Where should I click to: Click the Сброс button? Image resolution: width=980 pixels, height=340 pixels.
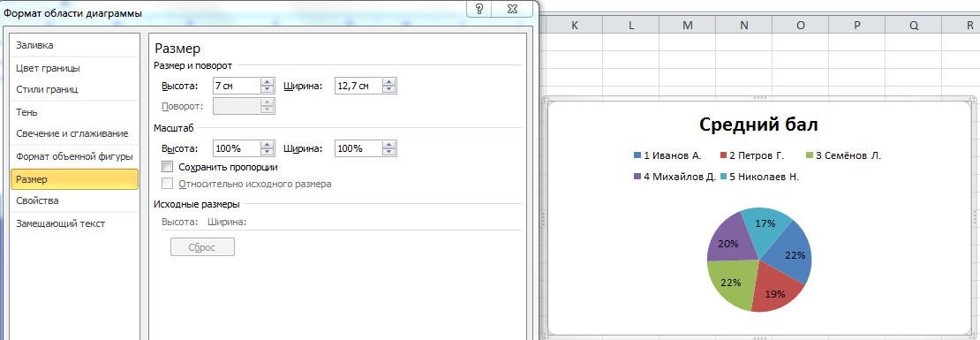click(202, 247)
